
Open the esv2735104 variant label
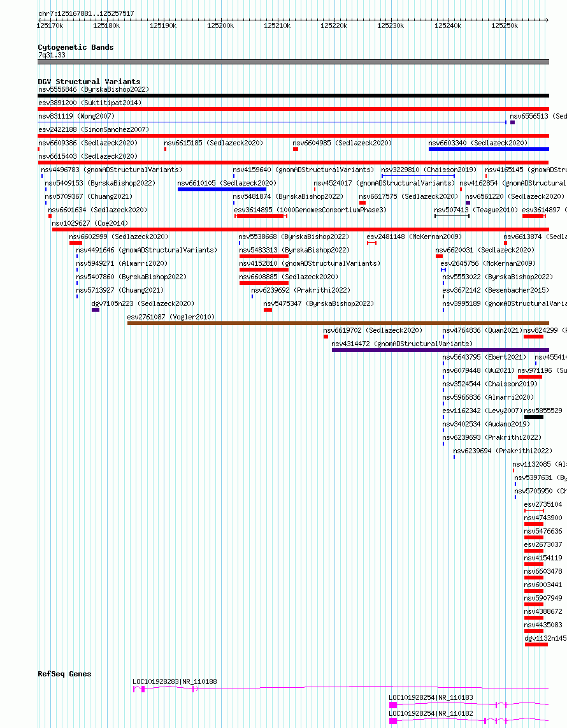[543, 505]
